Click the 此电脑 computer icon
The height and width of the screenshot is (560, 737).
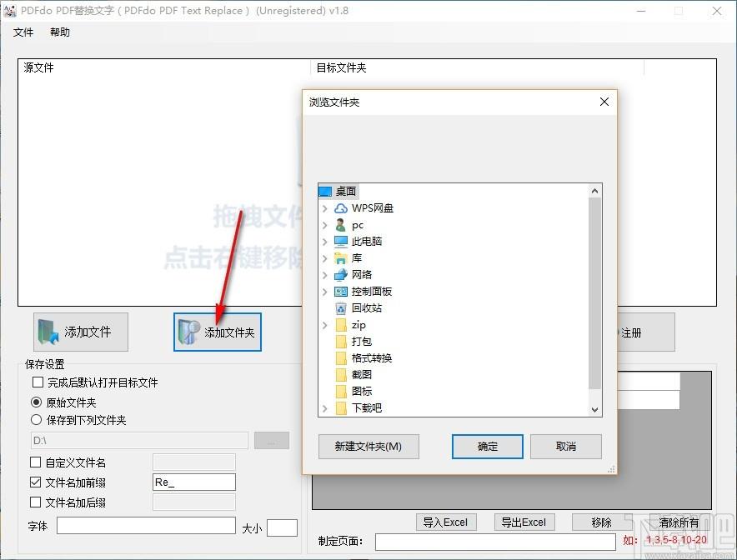point(341,242)
